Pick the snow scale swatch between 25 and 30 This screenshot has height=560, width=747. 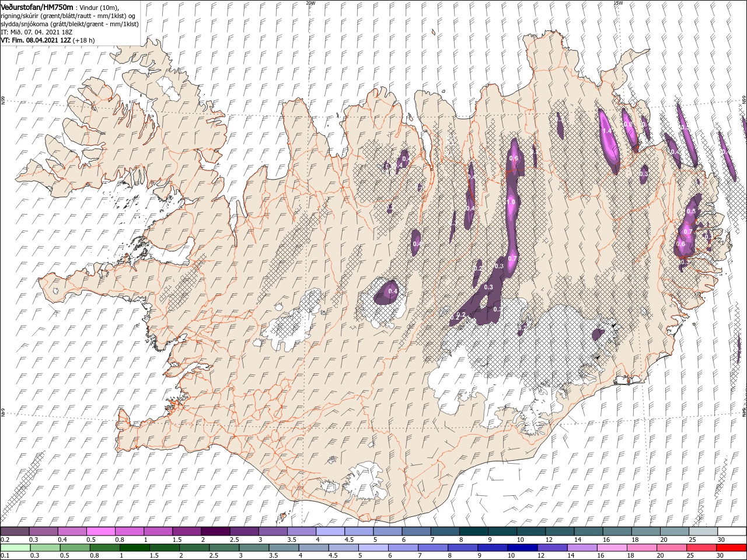703,531
